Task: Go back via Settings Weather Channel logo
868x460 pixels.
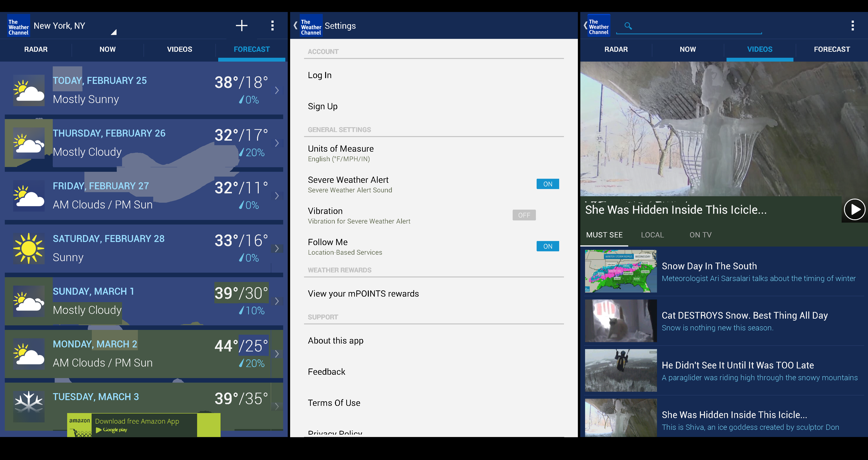Action: [307, 26]
